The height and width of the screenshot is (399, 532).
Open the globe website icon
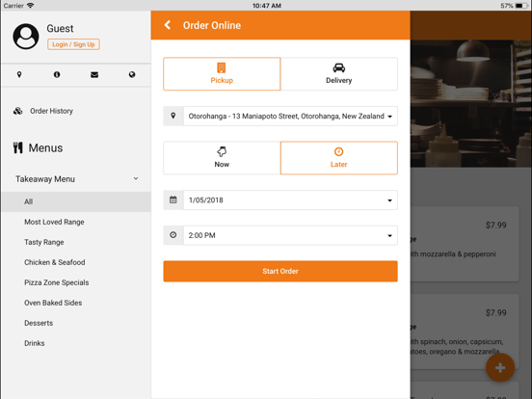[x=132, y=74]
